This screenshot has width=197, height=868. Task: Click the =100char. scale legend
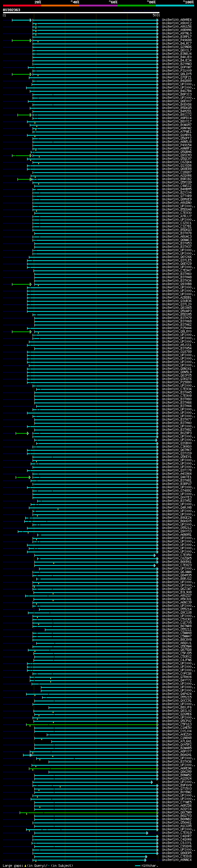(146, 866)
